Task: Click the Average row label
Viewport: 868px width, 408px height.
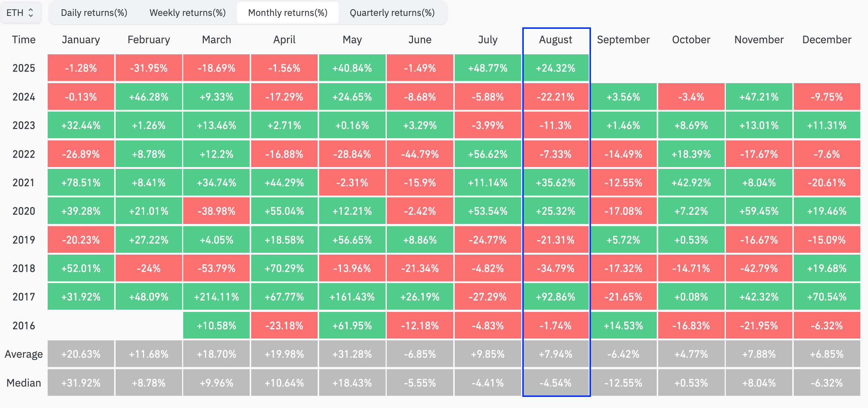Action: 24,354
